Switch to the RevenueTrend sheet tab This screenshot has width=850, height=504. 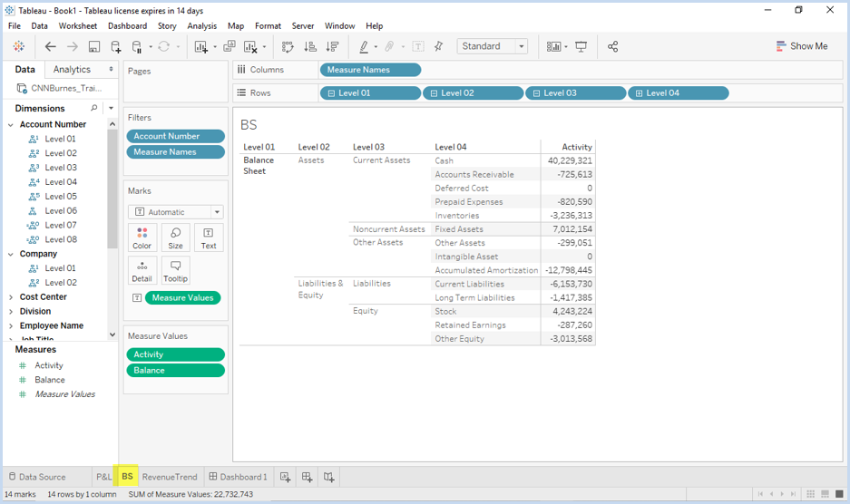click(x=170, y=477)
